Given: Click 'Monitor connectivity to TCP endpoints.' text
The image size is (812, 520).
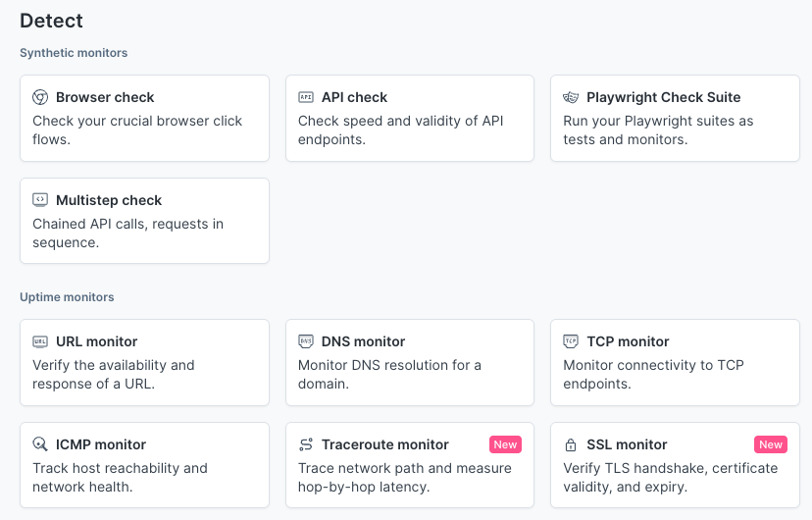Looking at the screenshot, I should (653, 375).
